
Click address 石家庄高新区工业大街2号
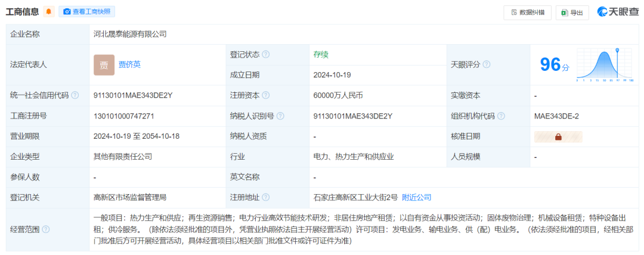[355, 198]
